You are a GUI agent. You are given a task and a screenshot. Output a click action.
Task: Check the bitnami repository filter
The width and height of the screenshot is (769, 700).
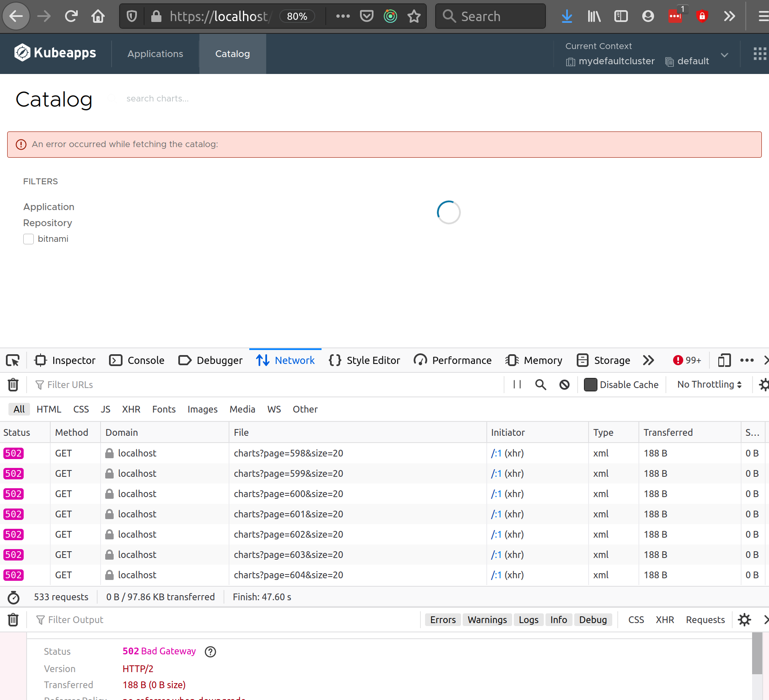pyautogui.click(x=28, y=239)
